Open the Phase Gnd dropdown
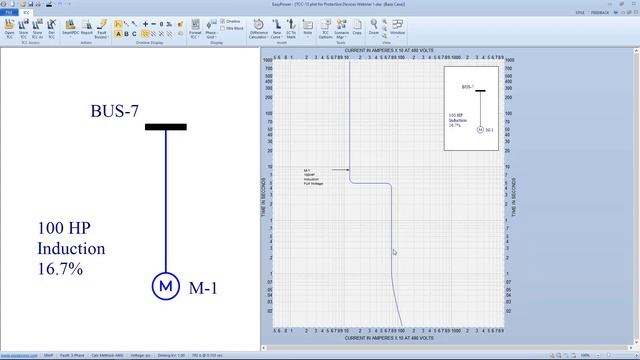Screen dimensions: 640x360 tap(211, 29)
